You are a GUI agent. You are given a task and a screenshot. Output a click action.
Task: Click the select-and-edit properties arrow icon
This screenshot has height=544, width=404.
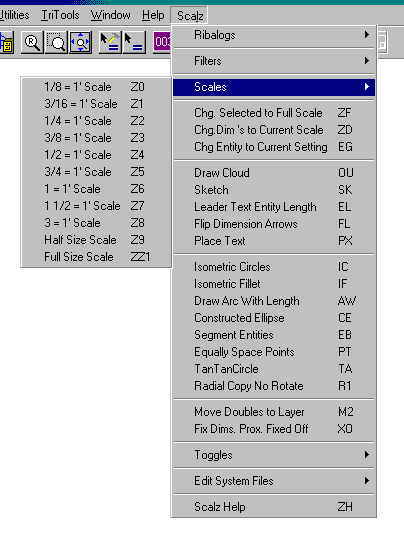click(110, 42)
